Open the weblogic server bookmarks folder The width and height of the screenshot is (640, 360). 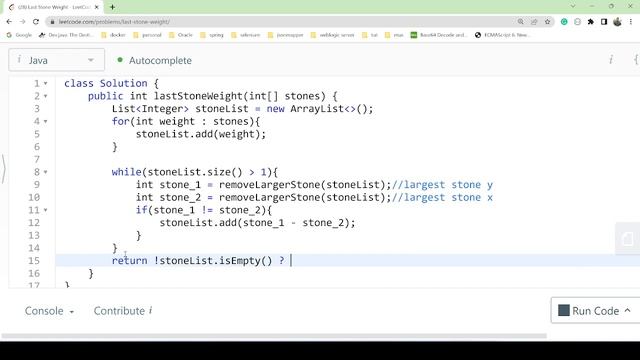tap(333, 35)
